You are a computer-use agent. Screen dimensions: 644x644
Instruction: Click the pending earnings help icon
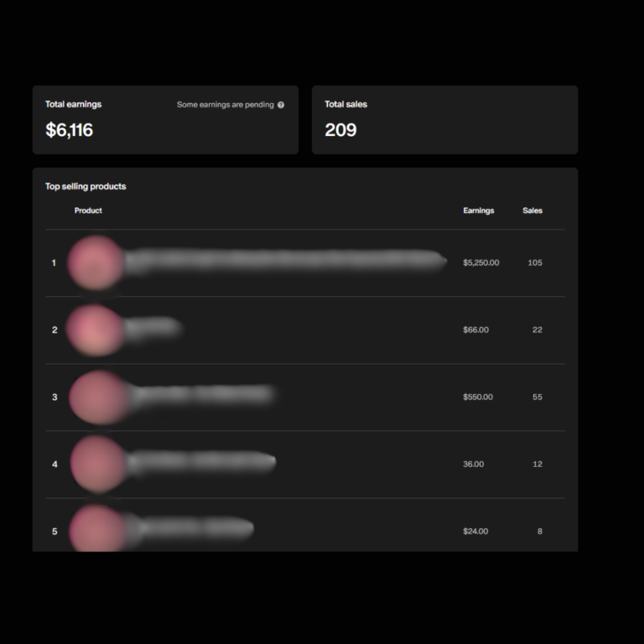(281, 105)
